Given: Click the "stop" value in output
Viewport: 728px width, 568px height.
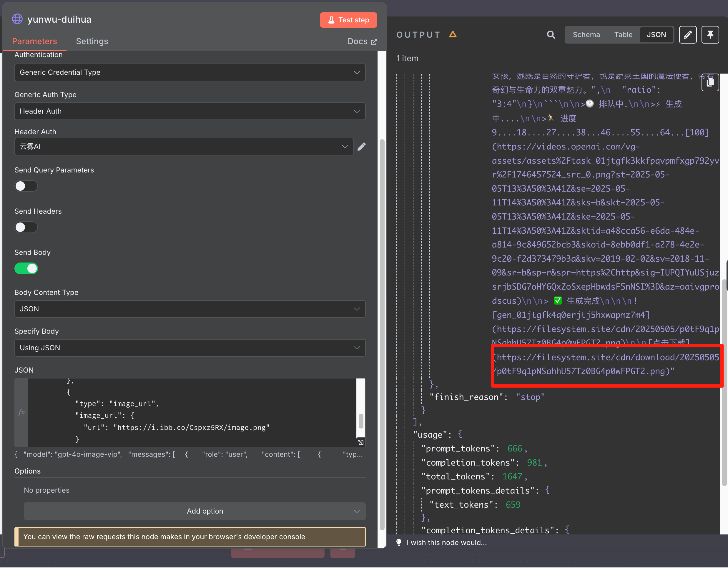Looking at the screenshot, I should click(530, 397).
